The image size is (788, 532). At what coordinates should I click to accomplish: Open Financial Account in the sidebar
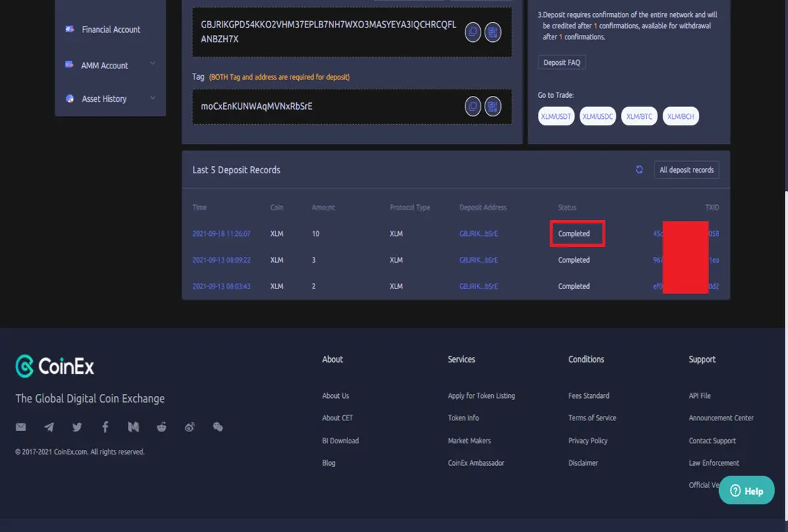pos(110,30)
